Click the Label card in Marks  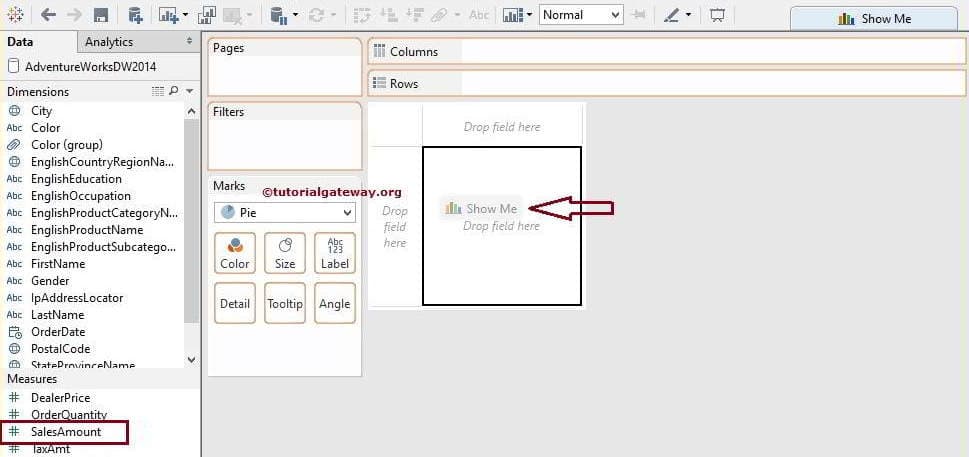click(335, 253)
